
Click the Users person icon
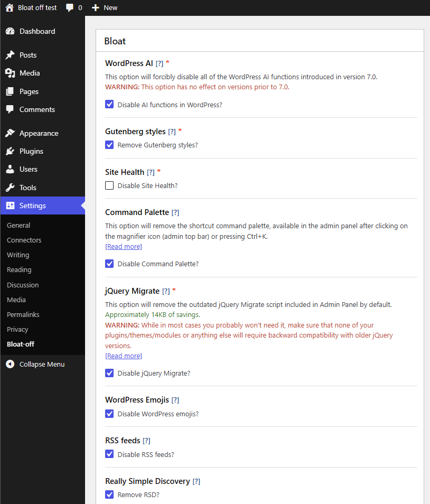tap(10, 169)
